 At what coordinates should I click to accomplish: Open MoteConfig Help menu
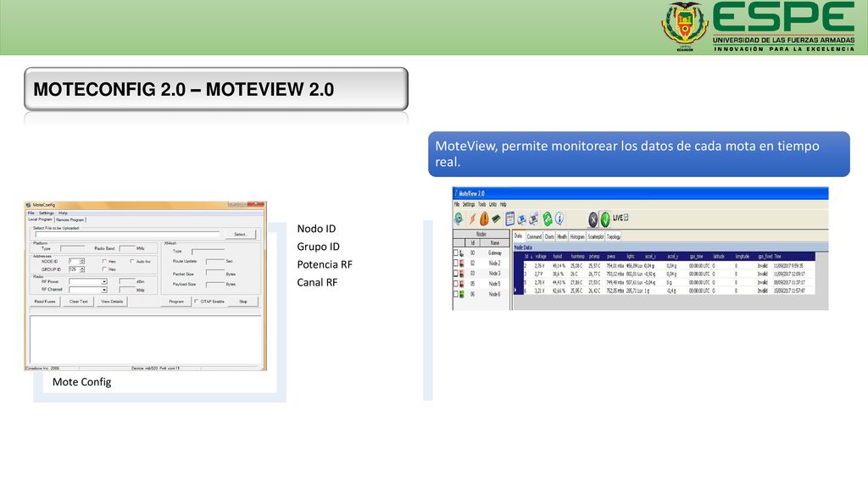pos(63,213)
